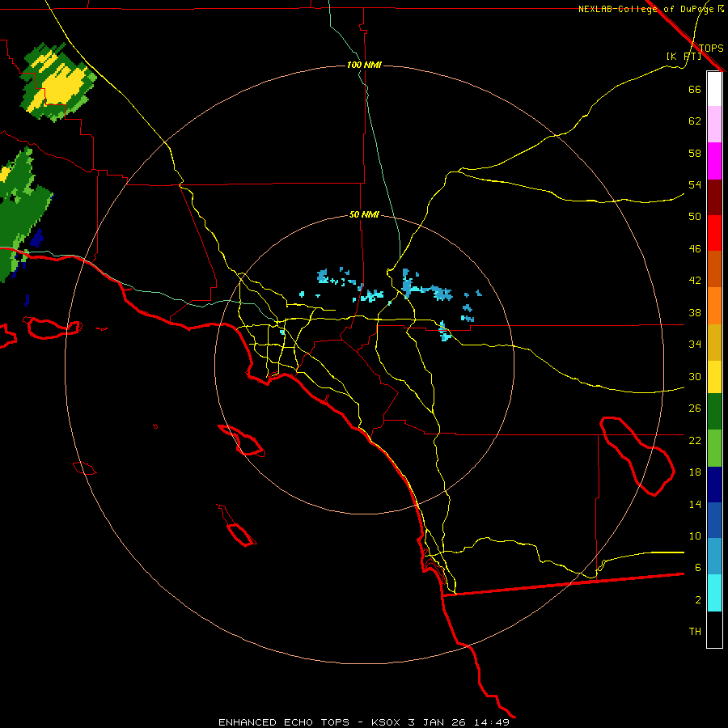Click the legend value 26

coord(695,408)
